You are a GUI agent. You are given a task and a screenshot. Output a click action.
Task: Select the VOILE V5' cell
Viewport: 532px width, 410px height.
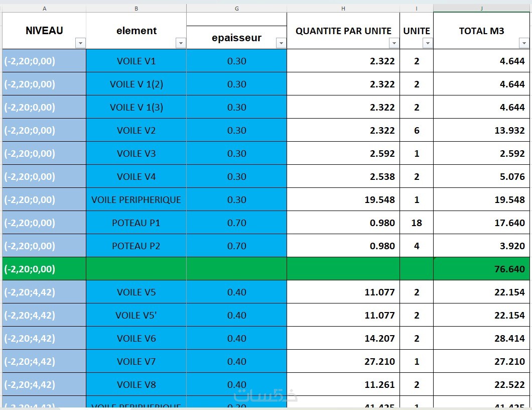(136, 315)
